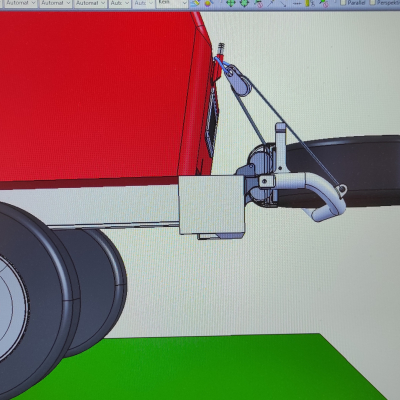Enable the Perspektiv view checkbox

372,3
